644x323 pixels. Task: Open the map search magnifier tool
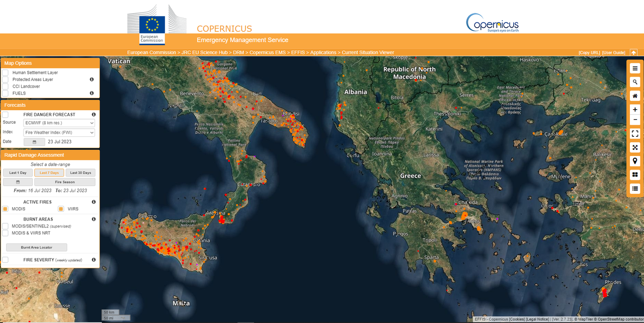635,82
